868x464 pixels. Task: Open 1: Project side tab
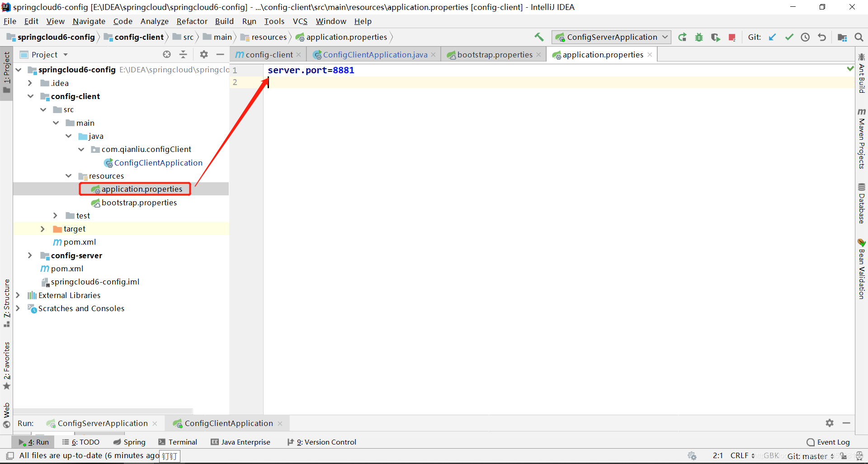pos(6,72)
